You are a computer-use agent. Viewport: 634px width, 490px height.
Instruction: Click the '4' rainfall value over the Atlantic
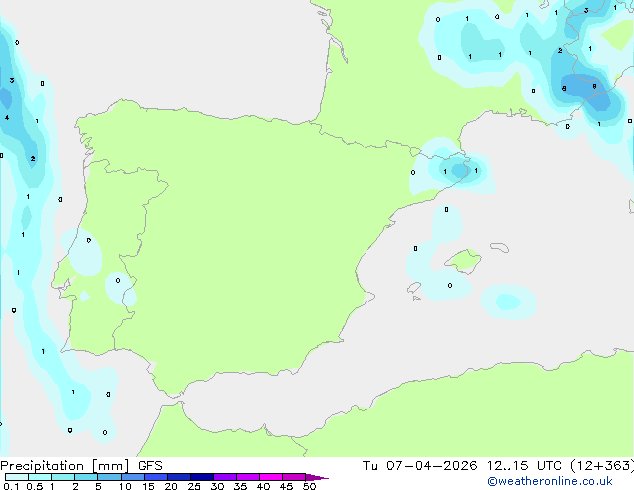pos(7,118)
